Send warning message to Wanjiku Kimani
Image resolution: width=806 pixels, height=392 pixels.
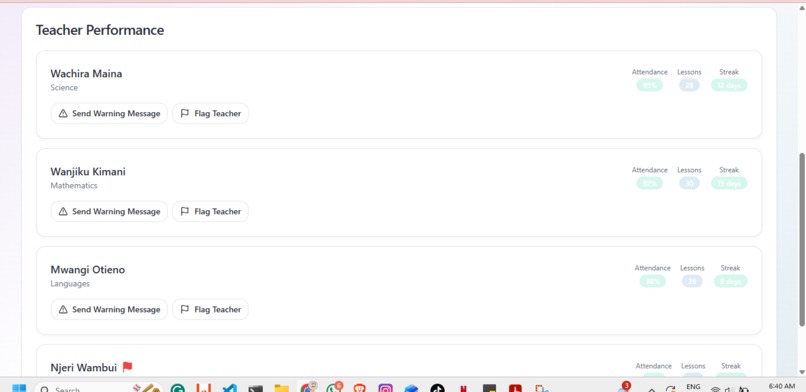tap(109, 211)
